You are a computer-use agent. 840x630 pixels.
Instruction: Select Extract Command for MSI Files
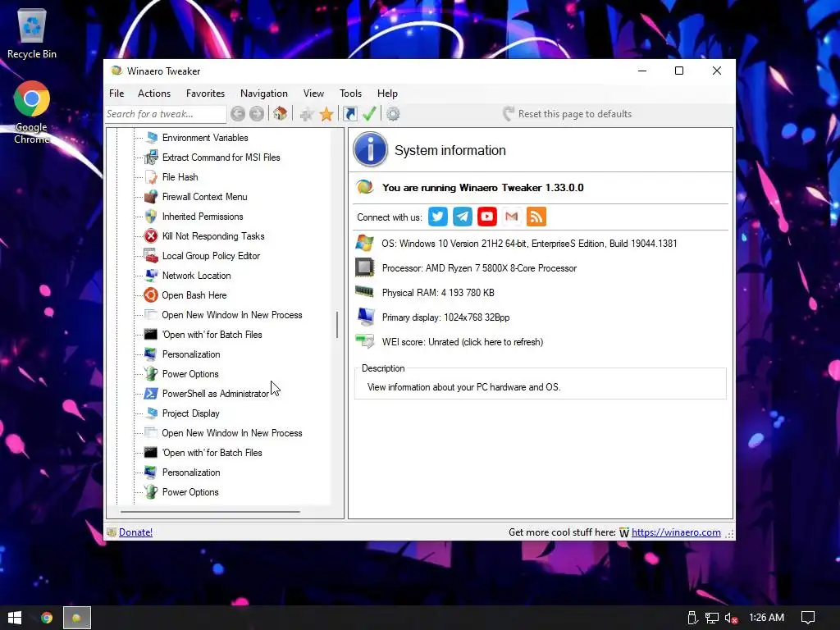221,157
